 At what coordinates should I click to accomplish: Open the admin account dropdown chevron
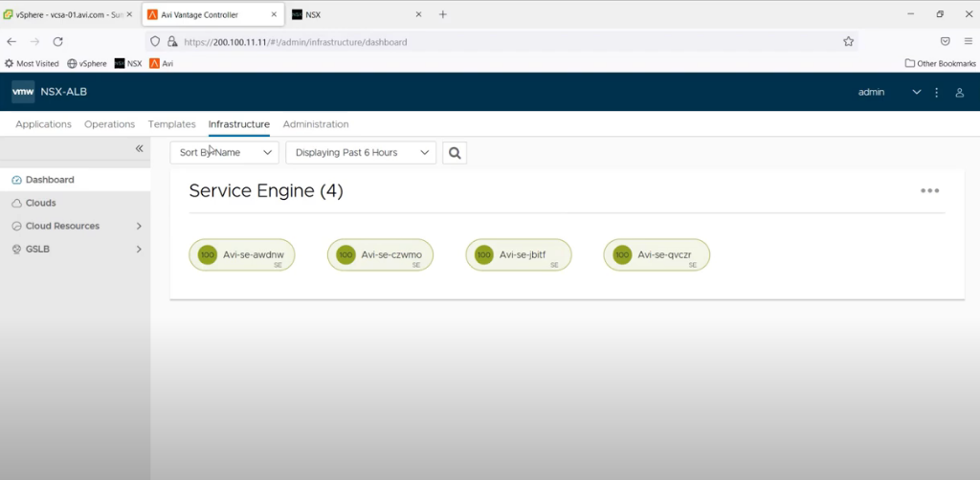tap(916, 93)
